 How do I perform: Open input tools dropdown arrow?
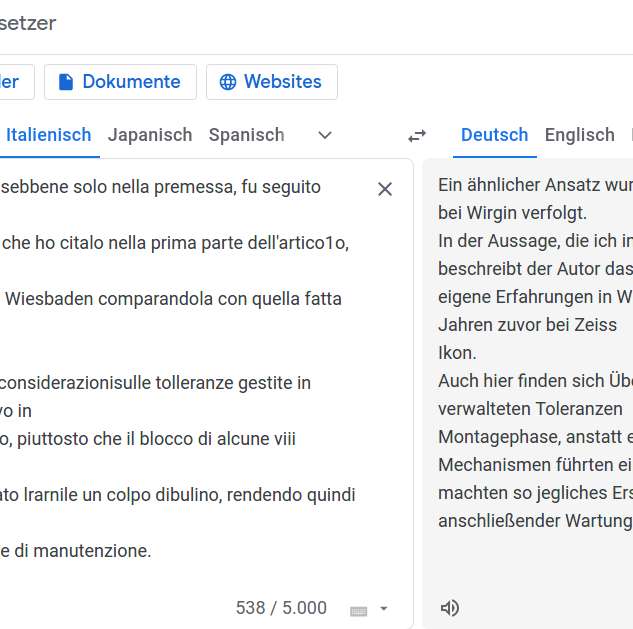(384, 609)
